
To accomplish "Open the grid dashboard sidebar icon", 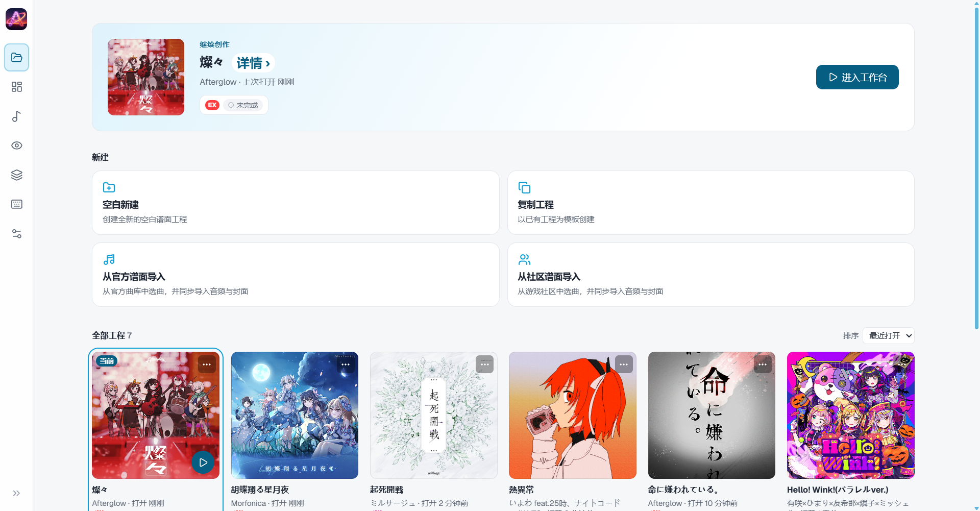I will click(16, 87).
